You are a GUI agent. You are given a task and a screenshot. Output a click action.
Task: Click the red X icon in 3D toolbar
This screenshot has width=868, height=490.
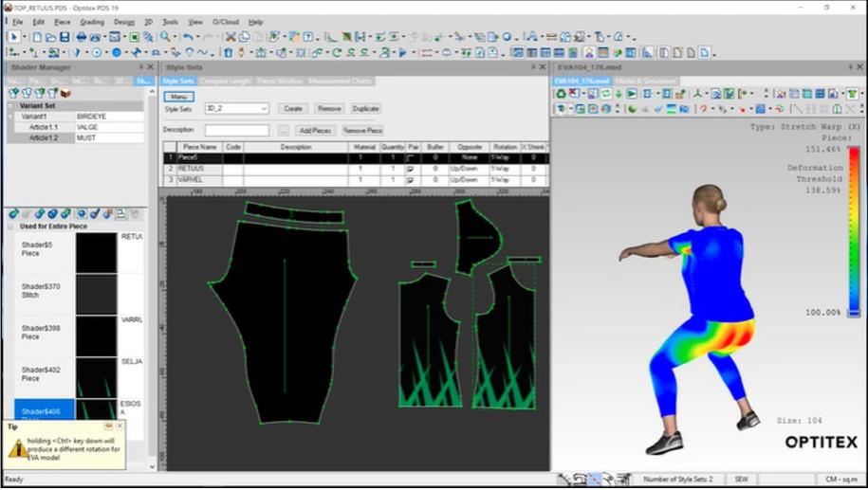pos(574,94)
